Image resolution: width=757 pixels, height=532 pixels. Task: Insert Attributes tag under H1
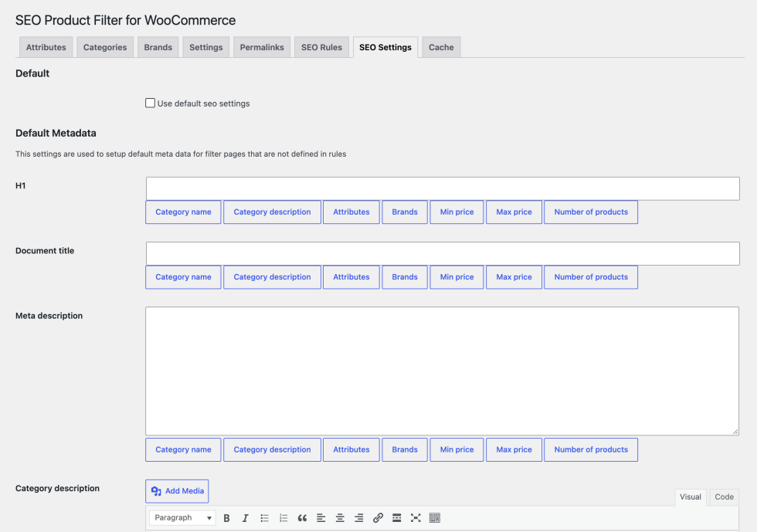[351, 212]
